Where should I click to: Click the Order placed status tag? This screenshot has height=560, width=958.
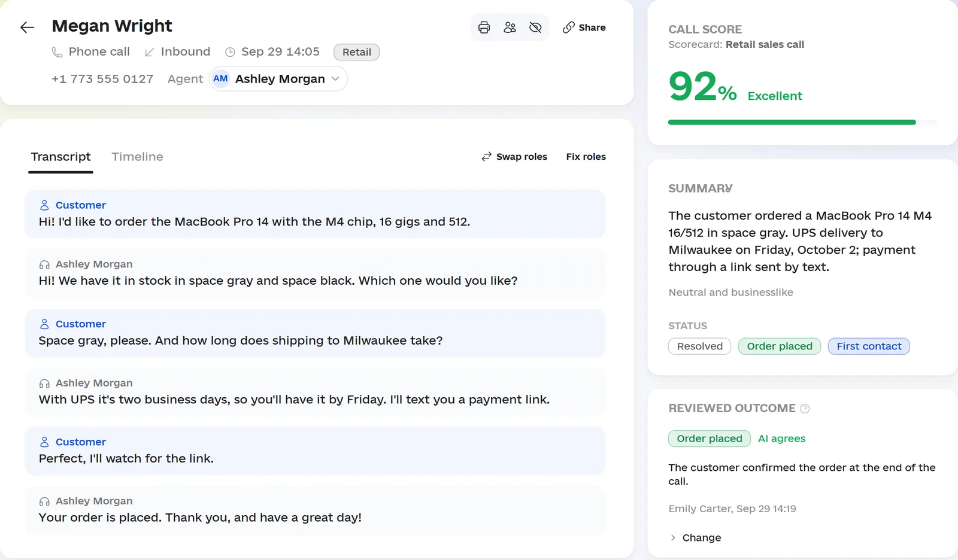pos(780,346)
